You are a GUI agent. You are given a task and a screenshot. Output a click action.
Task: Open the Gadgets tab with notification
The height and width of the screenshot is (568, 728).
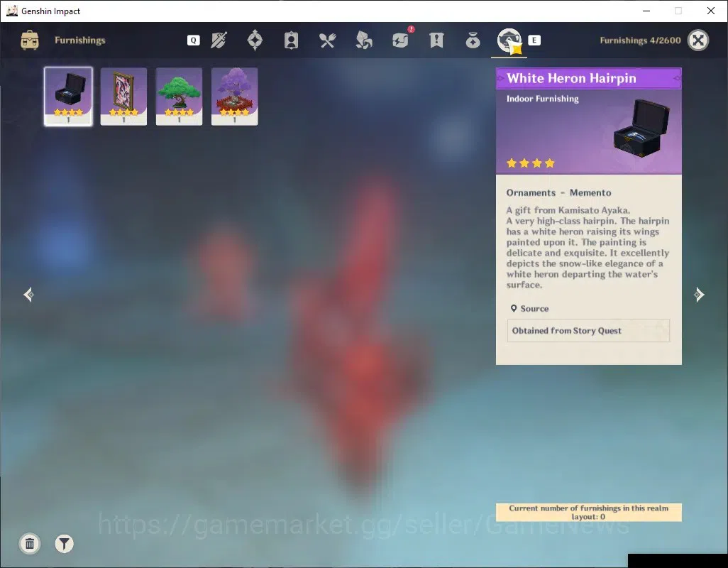(x=401, y=40)
